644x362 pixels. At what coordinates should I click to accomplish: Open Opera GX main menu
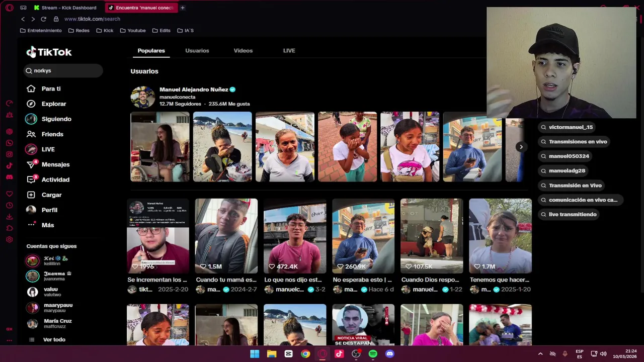(x=9, y=8)
